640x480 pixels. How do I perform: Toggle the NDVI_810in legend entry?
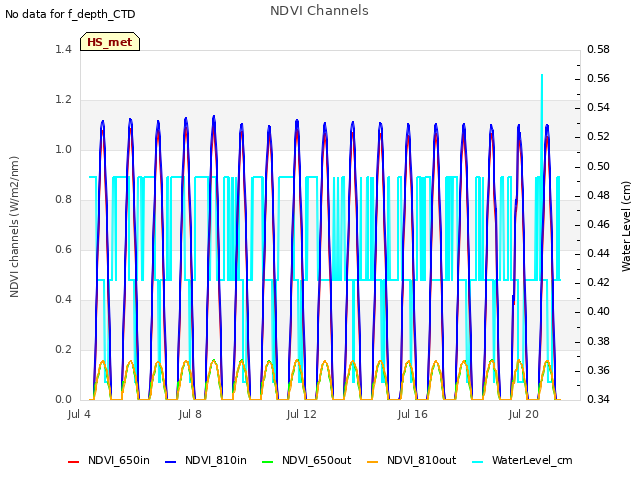pyautogui.click(x=206, y=461)
